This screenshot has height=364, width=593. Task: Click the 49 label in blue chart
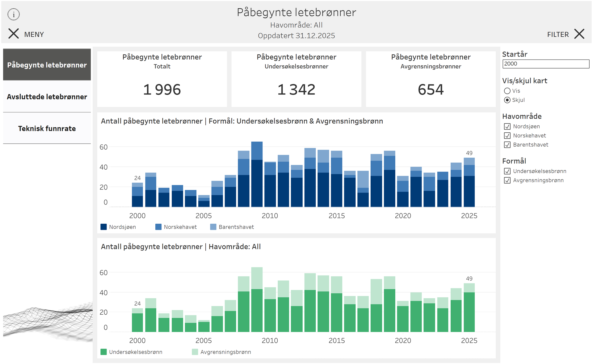tap(469, 153)
